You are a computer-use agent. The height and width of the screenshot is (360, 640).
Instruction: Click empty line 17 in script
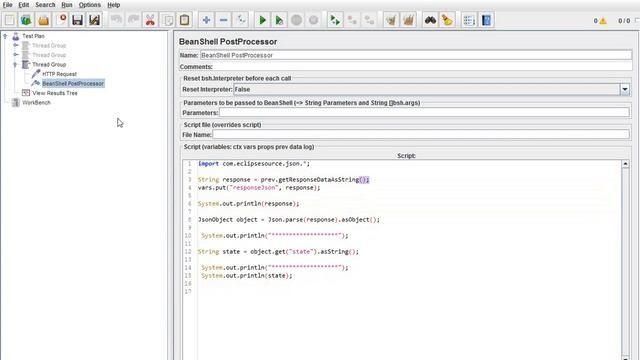pyautogui.click(x=408, y=292)
